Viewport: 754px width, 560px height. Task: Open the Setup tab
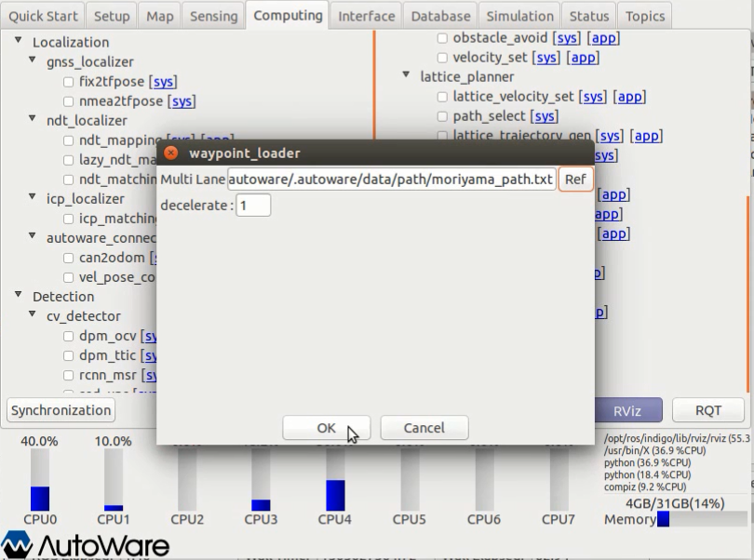(x=112, y=16)
